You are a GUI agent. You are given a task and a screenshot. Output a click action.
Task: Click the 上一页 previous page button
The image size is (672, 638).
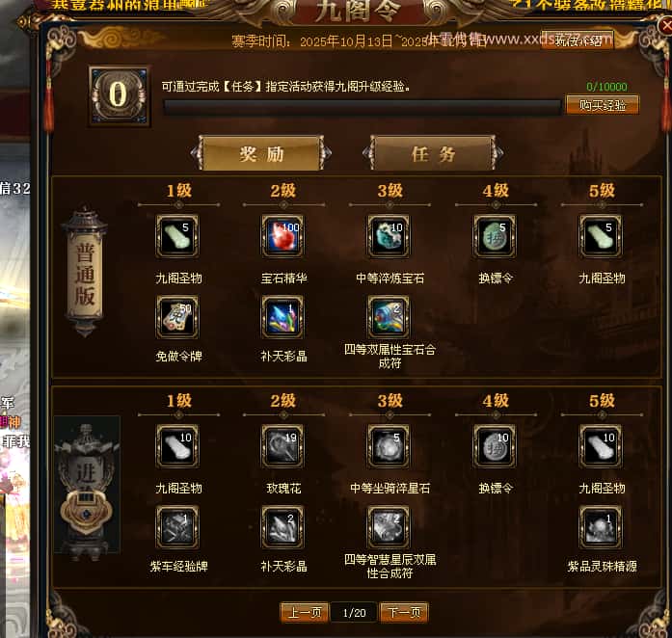click(x=305, y=612)
